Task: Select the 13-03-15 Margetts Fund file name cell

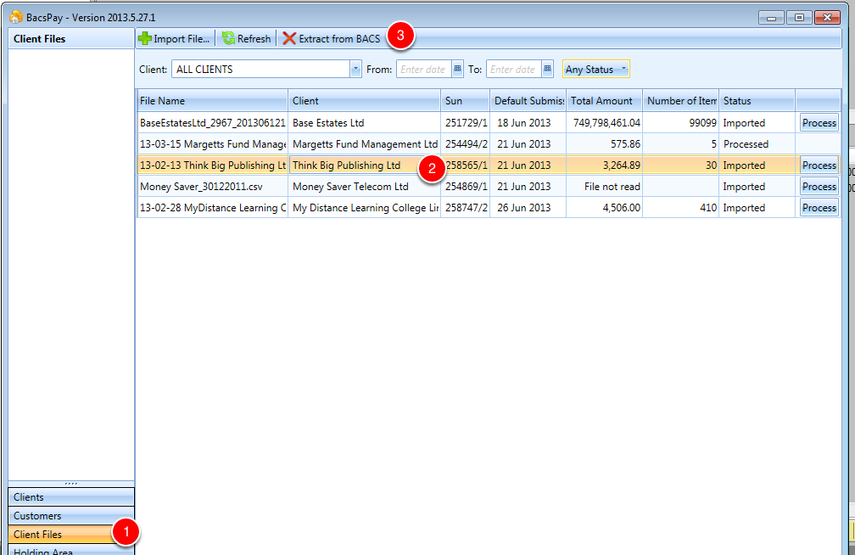Action: click(x=212, y=144)
